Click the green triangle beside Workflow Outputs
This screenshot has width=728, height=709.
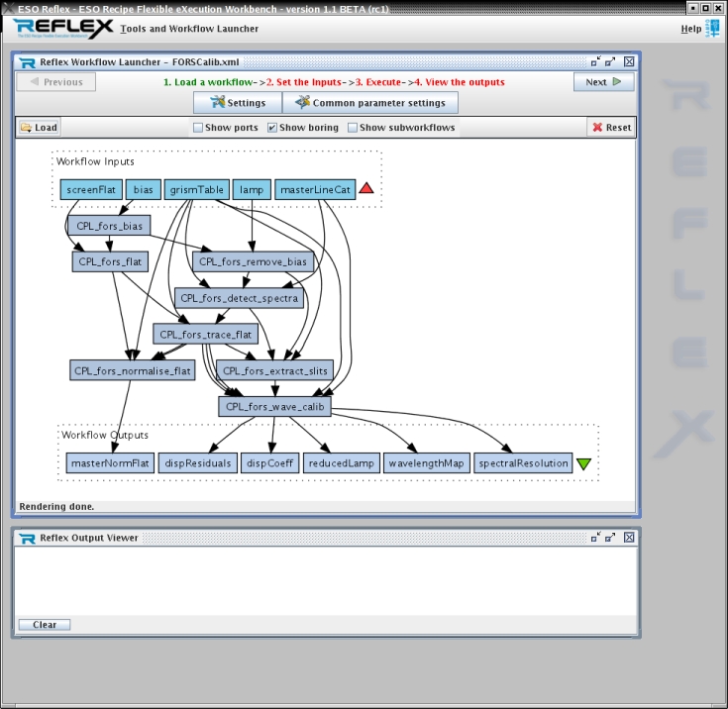[x=584, y=463]
